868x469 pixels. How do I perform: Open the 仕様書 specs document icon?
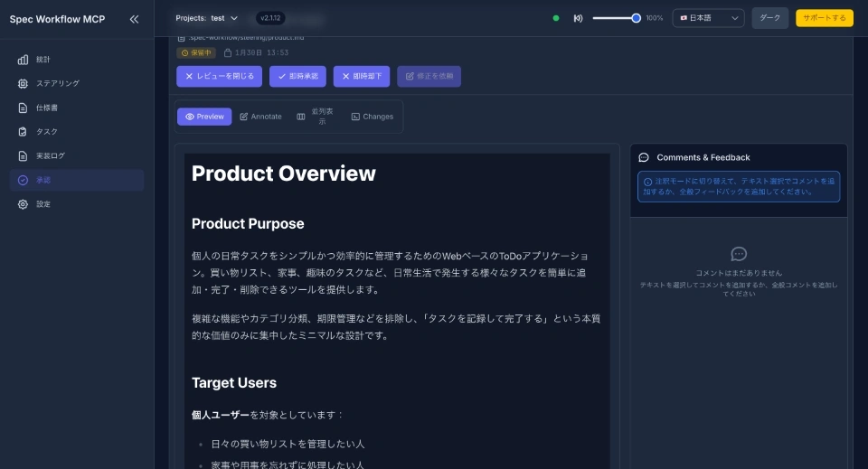point(24,108)
